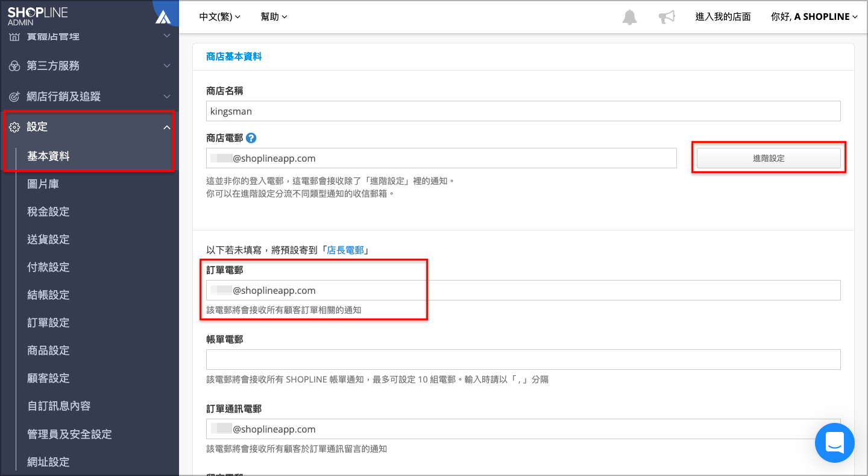Click the SHOPLINE Admin logo
This screenshot has height=476, width=868.
click(37, 16)
